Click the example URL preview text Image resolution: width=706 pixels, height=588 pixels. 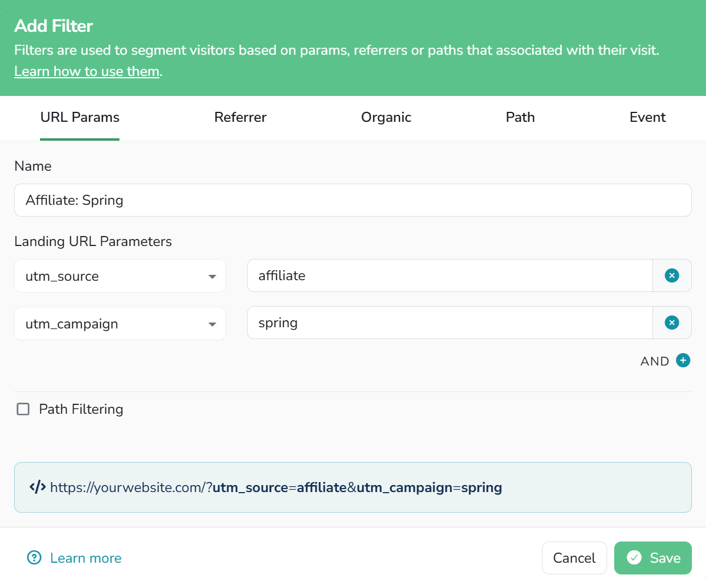click(x=276, y=487)
